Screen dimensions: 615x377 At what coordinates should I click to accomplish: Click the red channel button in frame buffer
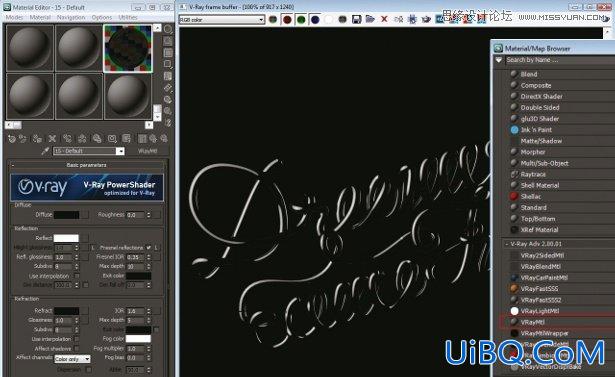pos(287,20)
